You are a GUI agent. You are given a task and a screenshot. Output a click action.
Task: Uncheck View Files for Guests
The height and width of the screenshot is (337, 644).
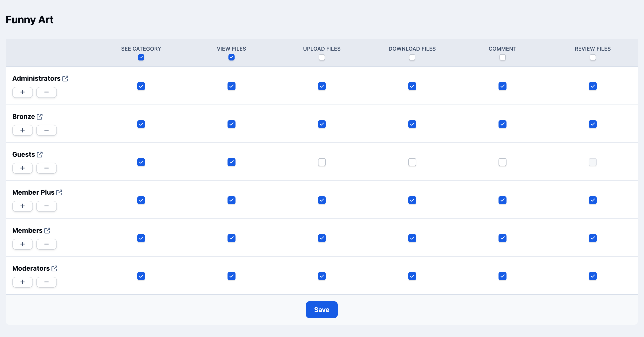coord(232,162)
